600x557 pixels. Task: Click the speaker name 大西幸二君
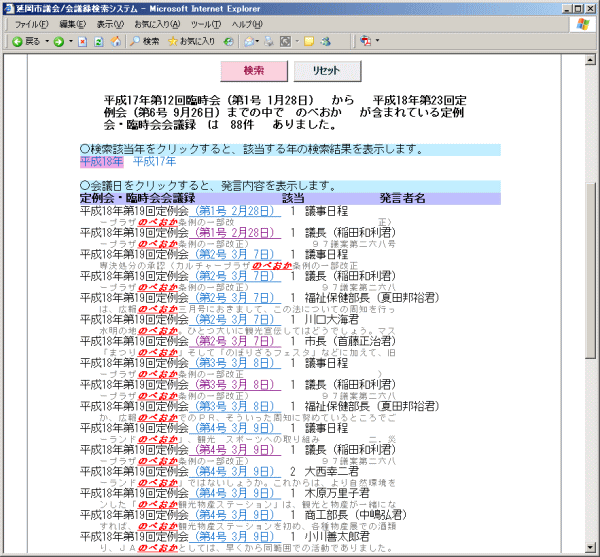coord(332,471)
